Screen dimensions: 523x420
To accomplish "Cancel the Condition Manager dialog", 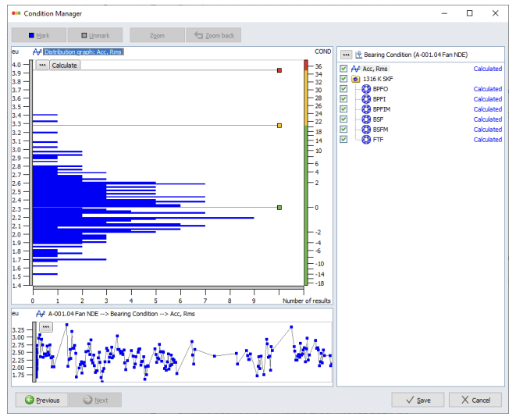I will 475,400.
